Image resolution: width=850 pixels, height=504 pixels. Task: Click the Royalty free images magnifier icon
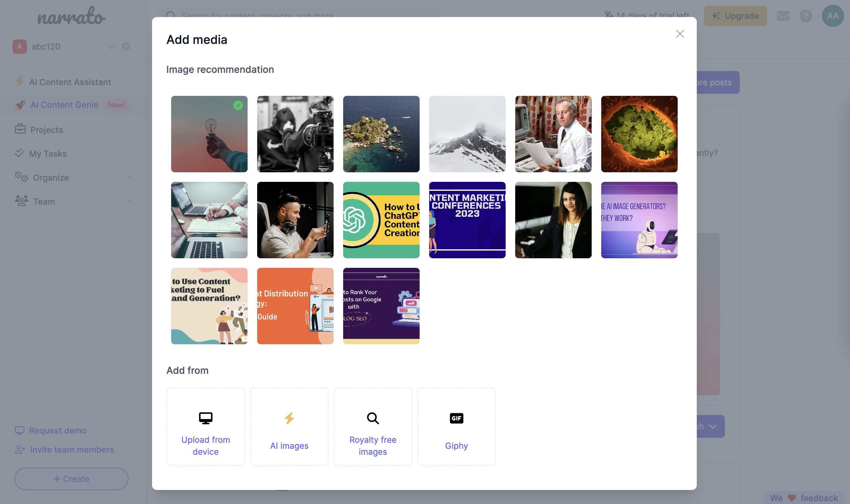[x=373, y=418]
